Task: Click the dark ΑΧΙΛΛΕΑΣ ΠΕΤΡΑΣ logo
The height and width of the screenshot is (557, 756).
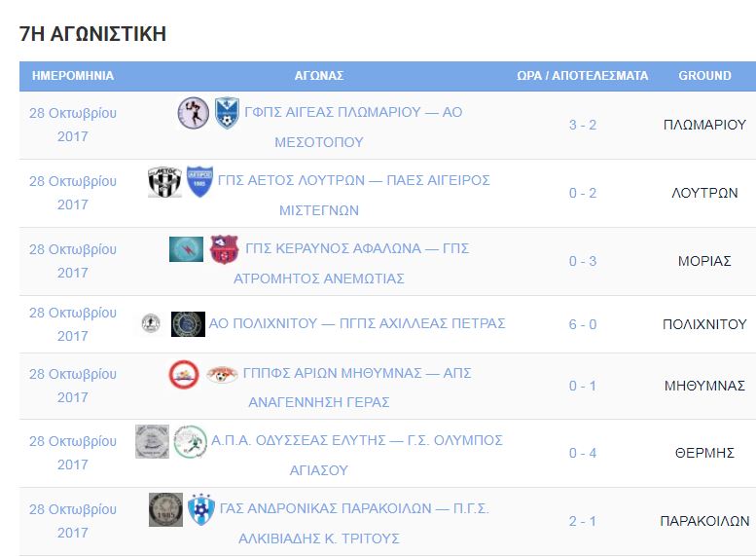Action: (188, 324)
